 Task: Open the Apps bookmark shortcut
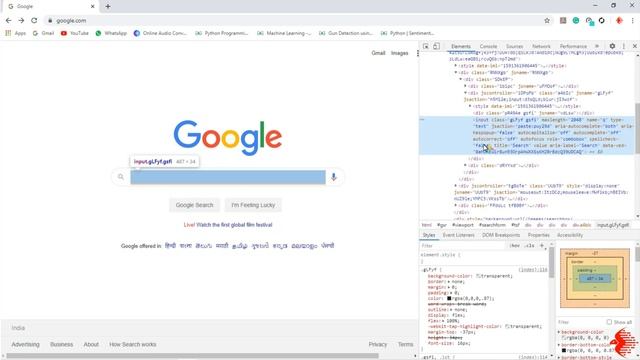point(16,33)
